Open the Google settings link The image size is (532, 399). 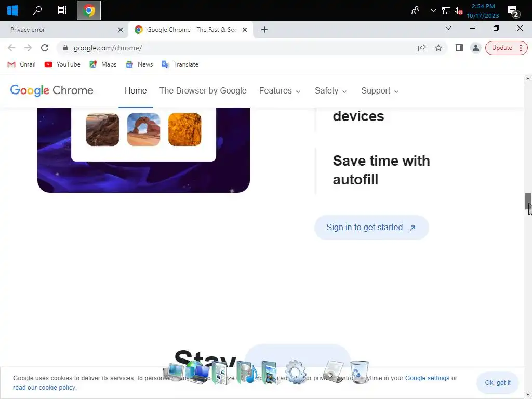[x=427, y=378]
